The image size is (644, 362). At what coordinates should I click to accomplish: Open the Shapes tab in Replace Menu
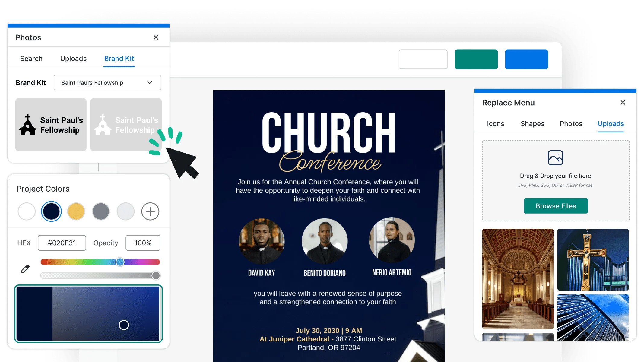[x=532, y=124]
